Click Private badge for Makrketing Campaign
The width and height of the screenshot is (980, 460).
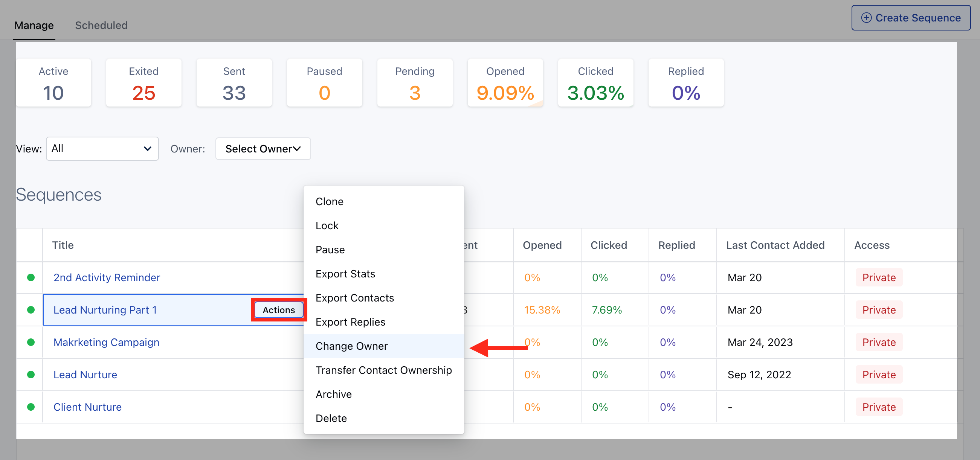879,342
